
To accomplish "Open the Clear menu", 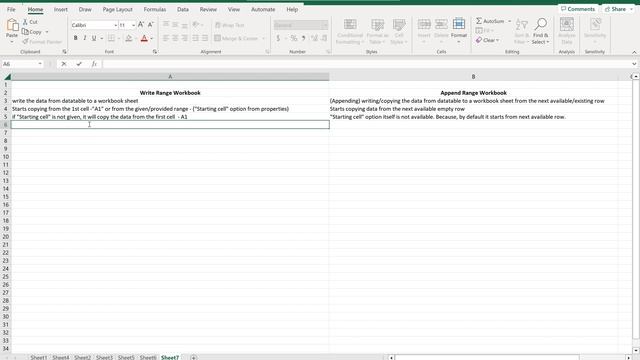I will coord(488,40).
